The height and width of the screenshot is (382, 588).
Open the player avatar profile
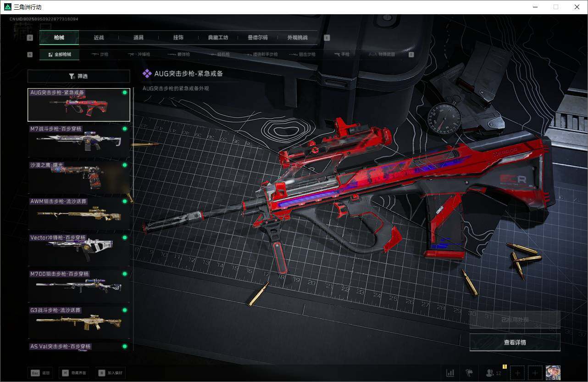tap(553, 373)
